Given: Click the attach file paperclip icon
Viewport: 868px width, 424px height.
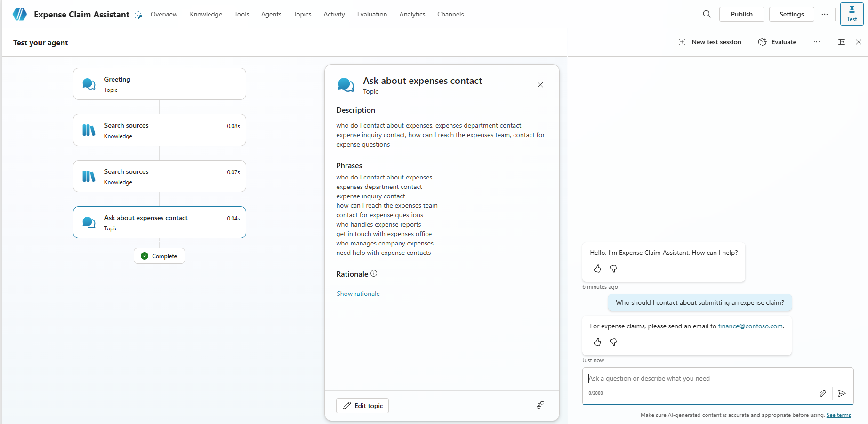Looking at the screenshot, I should click(823, 393).
